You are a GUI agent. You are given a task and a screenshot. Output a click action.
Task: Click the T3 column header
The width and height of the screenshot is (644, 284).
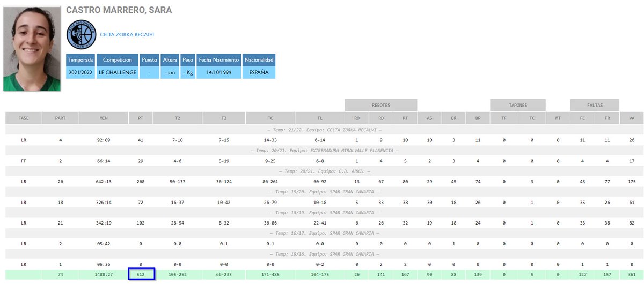coord(223,118)
